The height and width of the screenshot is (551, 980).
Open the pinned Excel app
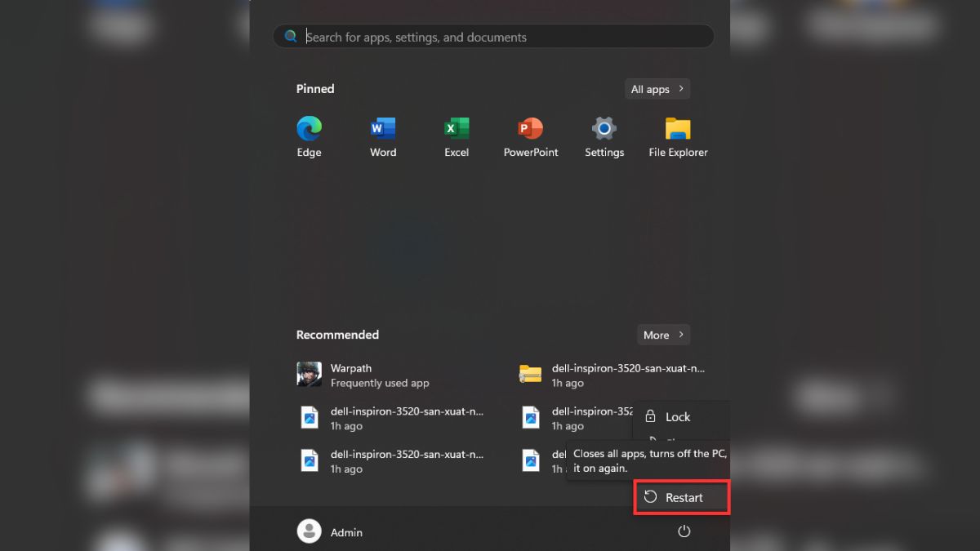click(457, 137)
